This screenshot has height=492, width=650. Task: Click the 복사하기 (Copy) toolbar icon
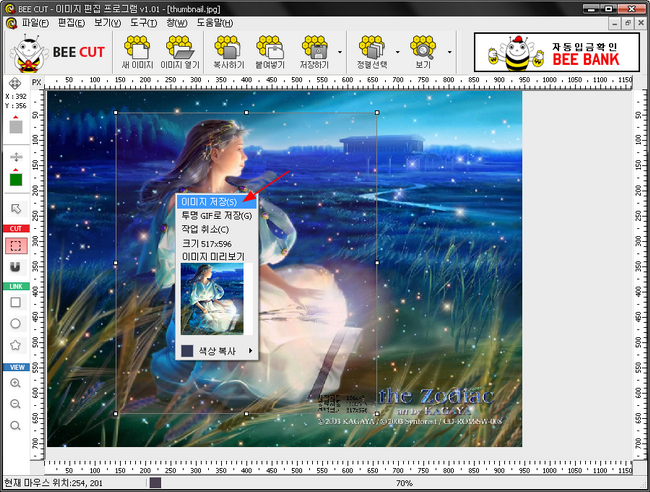point(226,50)
